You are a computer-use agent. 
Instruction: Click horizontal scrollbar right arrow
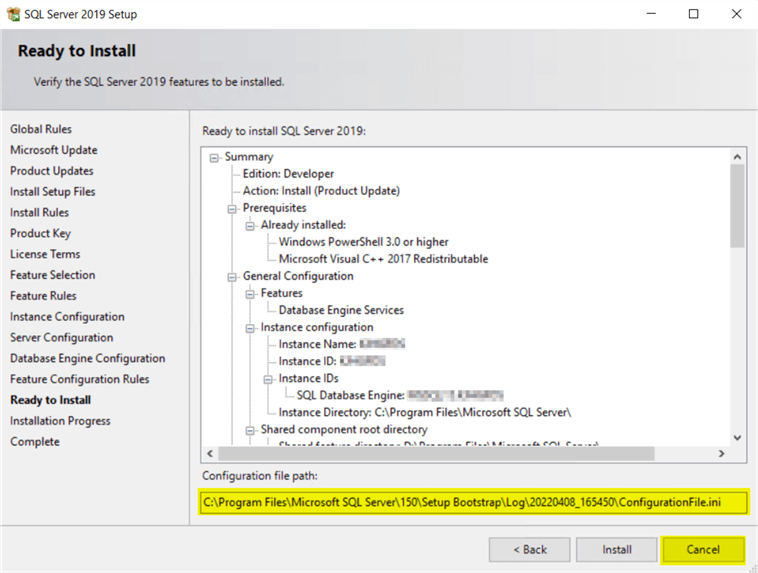(x=721, y=454)
